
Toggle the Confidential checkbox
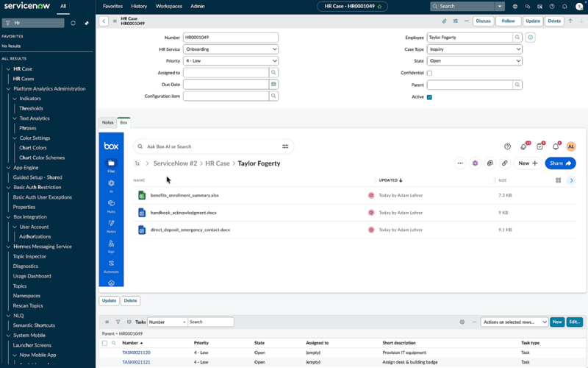click(429, 73)
